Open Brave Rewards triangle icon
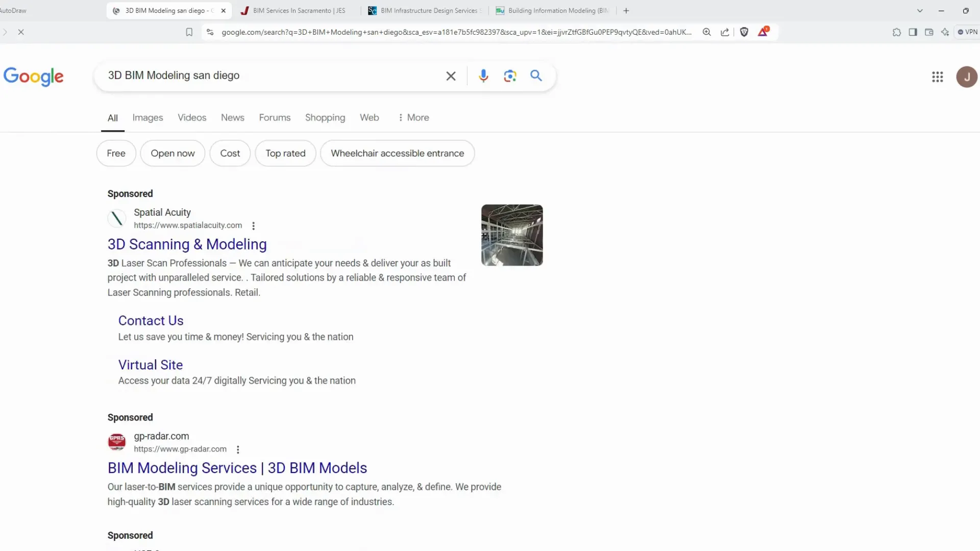The image size is (980, 551). point(763,32)
